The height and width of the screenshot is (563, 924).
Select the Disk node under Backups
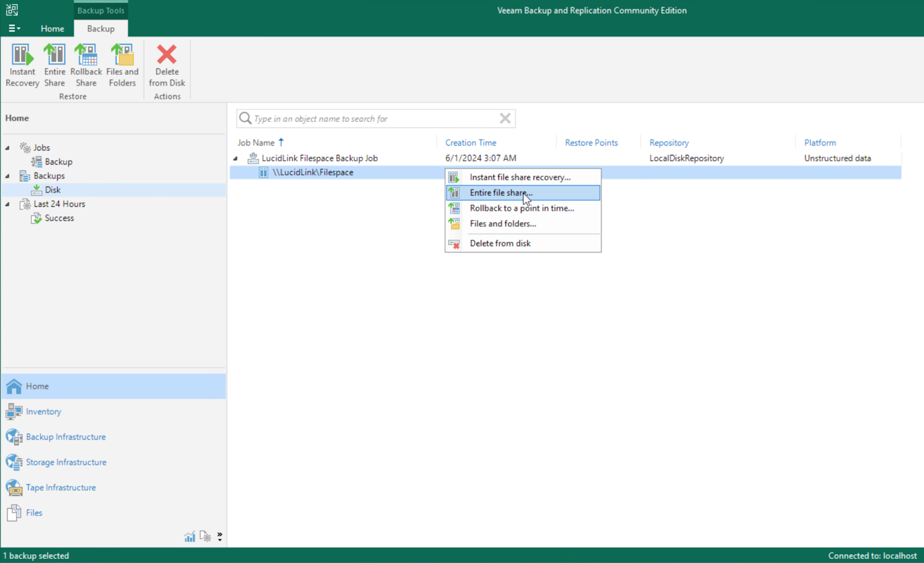pyautogui.click(x=53, y=190)
